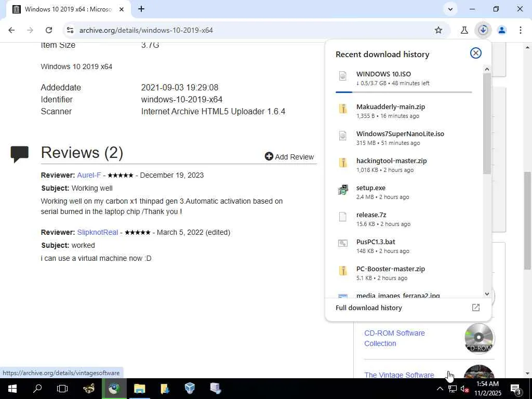
Task: Open PC-Booster-master.zip download
Action: (403, 273)
